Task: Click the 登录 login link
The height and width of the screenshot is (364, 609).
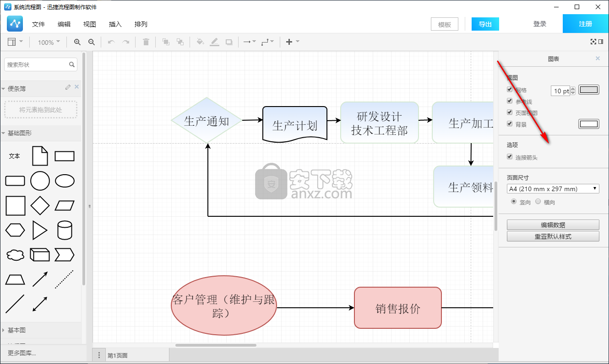Action: click(540, 24)
